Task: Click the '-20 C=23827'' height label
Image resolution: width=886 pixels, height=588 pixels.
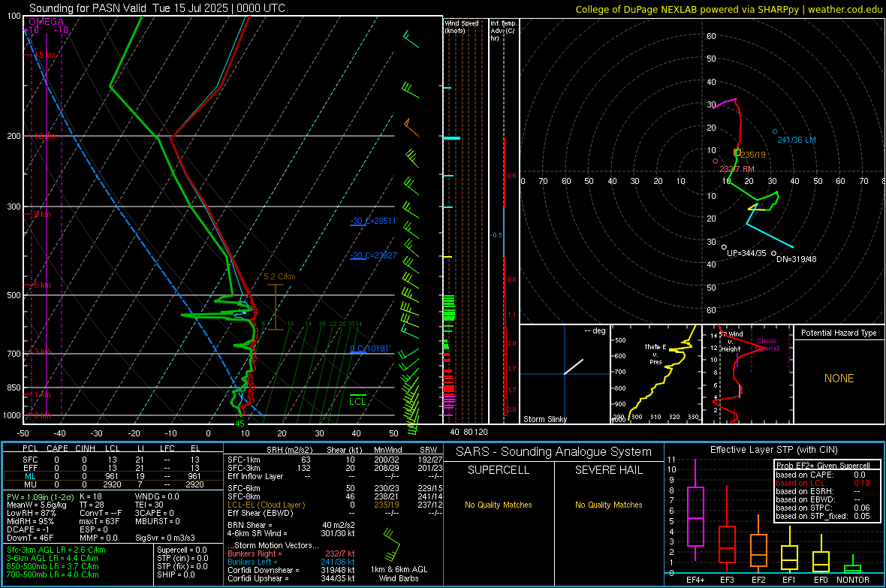Action: tap(373, 255)
